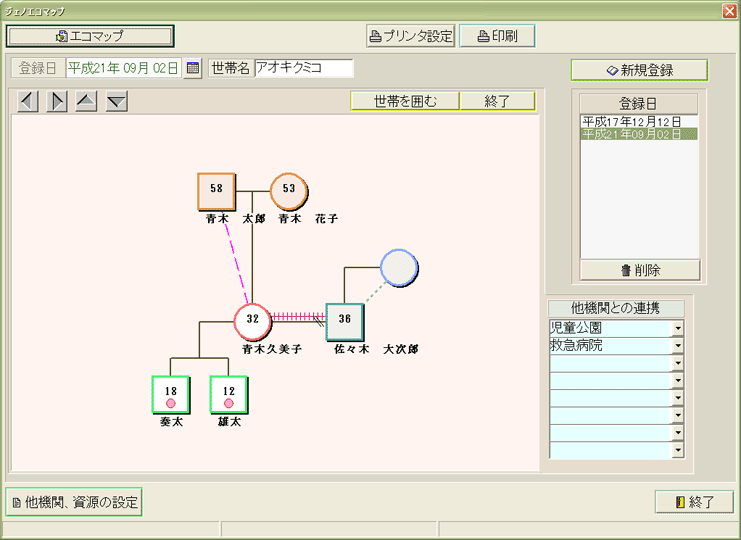The height and width of the screenshot is (540, 741).
Task: Expand the sixth 他機関との連携 dropdown
Action: point(678,415)
